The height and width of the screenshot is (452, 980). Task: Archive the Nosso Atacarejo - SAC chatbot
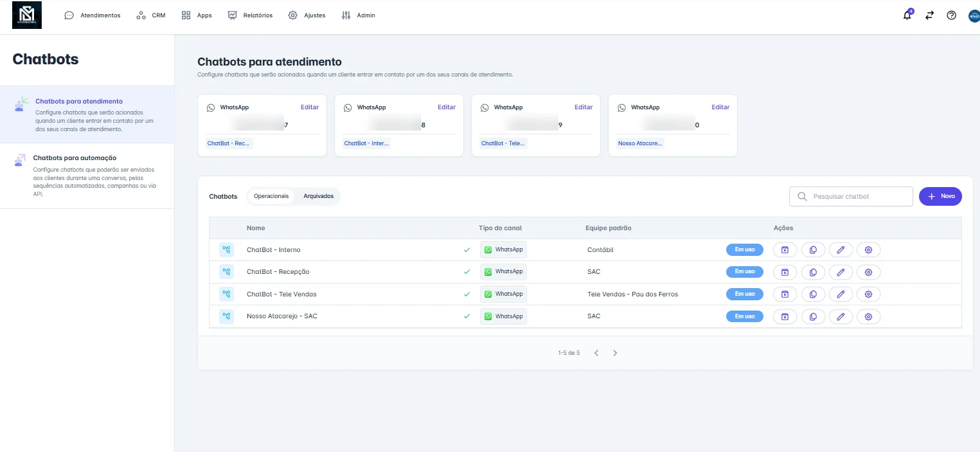(x=785, y=316)
